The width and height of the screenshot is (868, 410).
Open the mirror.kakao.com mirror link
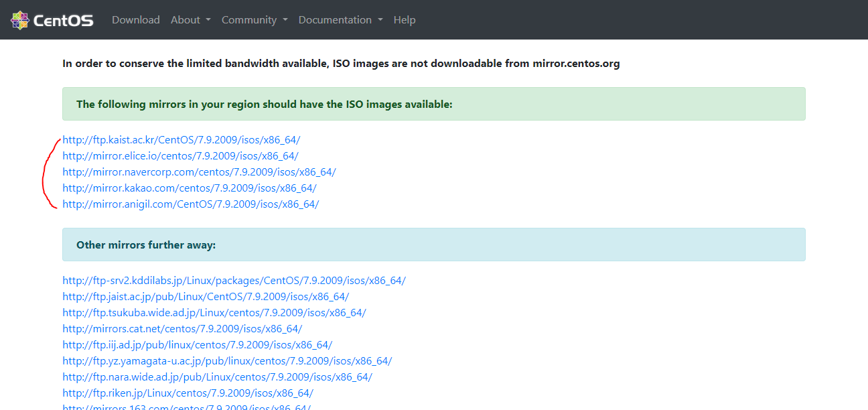click(190, 188)
